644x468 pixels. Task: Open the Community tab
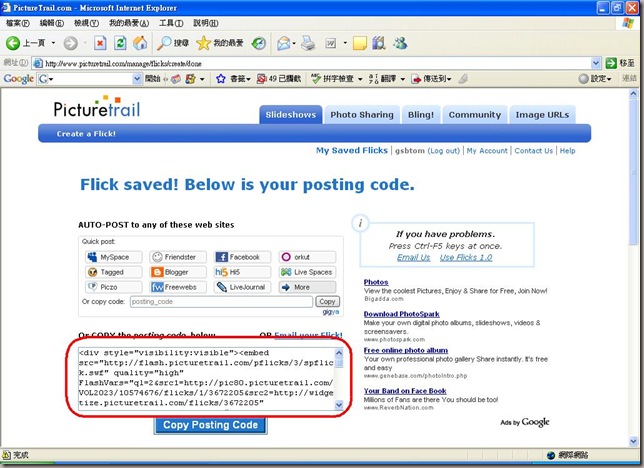coord(475,115)
